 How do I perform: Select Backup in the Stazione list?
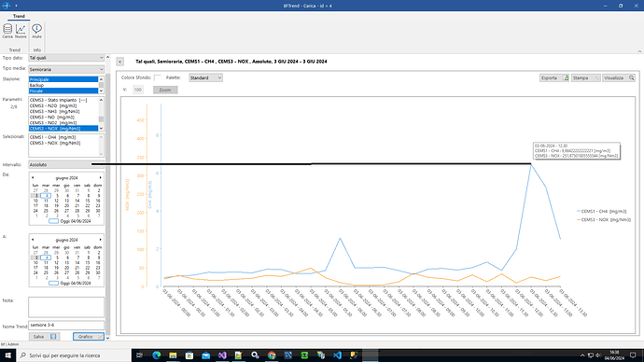tap(63, 85)
